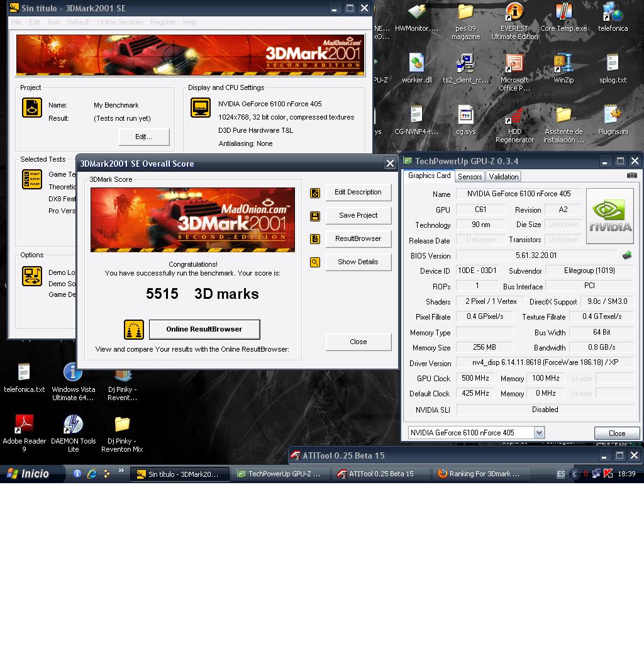Screen dimensions: 644x648
Task: Click the "5.61.32.20.01" BIOS Version value
Action: point(536,255)
